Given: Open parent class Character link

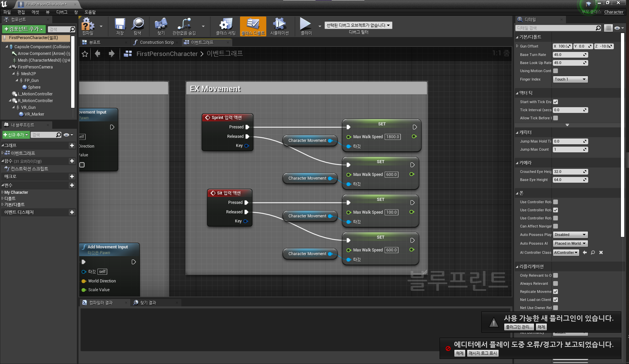Looking at the screenshot, I should (x=614, y=12).
